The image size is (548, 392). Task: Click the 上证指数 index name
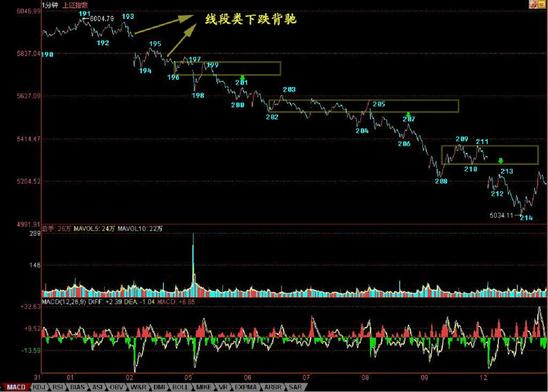pos(75,5)
